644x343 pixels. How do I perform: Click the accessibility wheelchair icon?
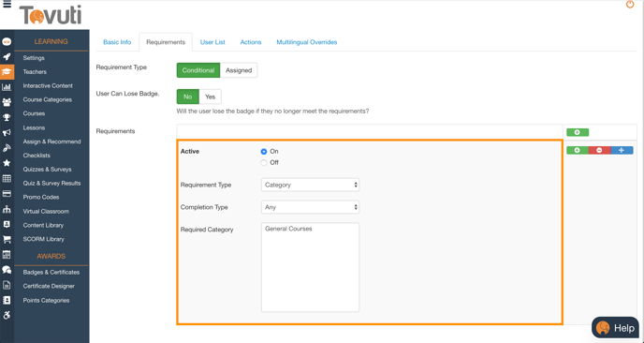(7, 316)
